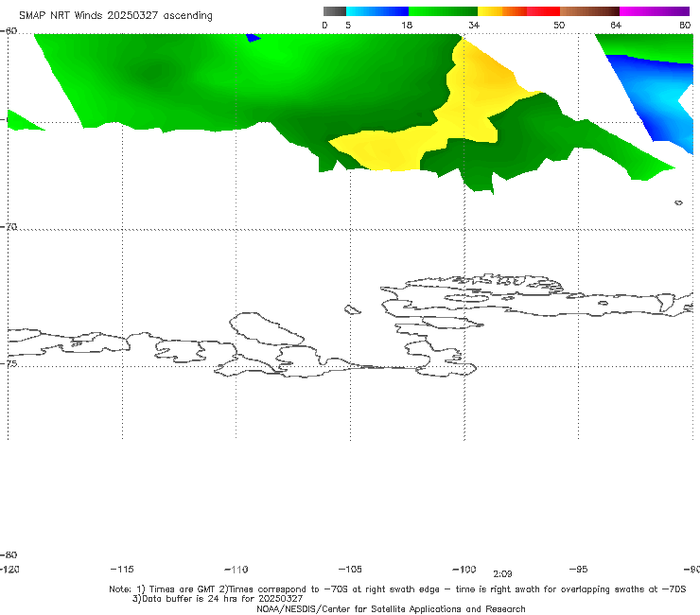
Task: Click the title 'SMAP NRT Winds 20250327 ascending'
Action: [x=115, y=15]
